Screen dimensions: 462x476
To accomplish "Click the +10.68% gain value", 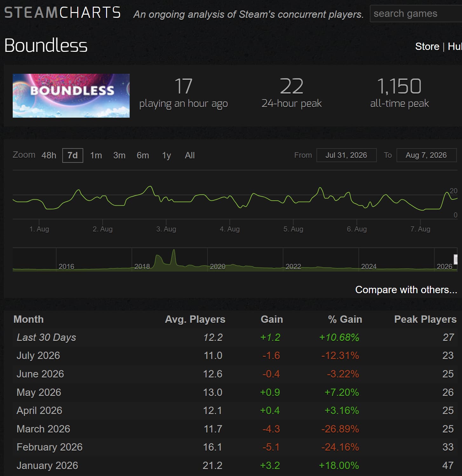I will click(x=339, y=337).
